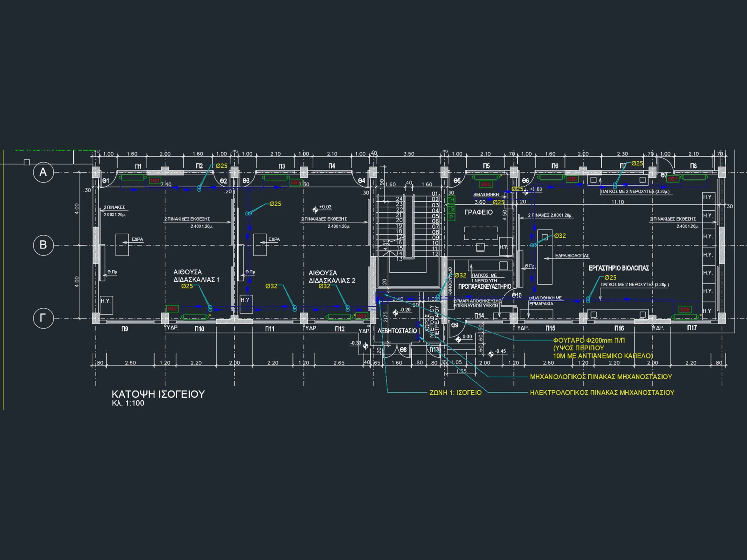747x560 pixels.
Task: Click grid axis bubble Γ
Action: click(x=43, y=318)
